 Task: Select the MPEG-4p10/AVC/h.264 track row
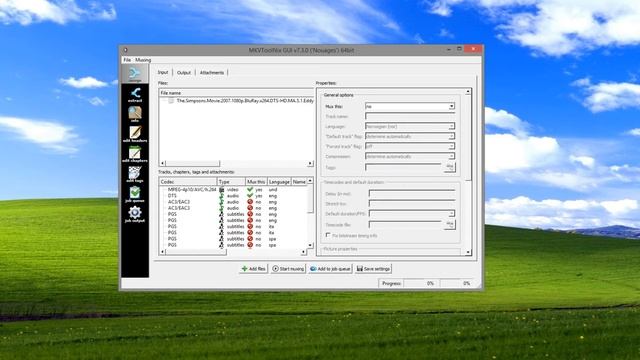click(233, 190)
